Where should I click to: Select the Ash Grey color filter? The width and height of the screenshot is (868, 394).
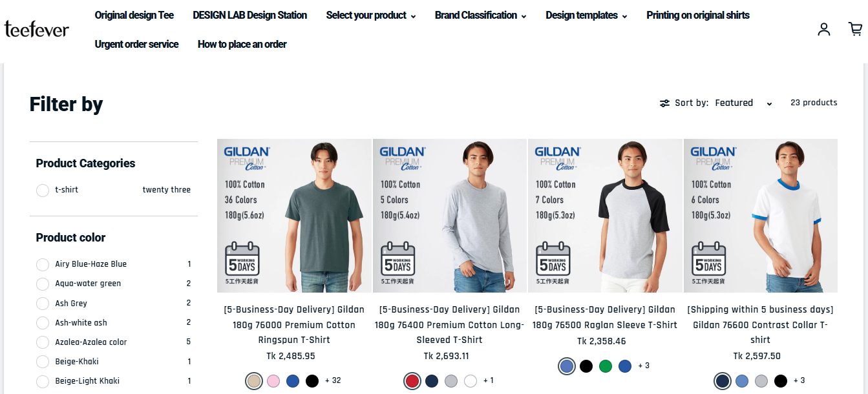point(42,303)
